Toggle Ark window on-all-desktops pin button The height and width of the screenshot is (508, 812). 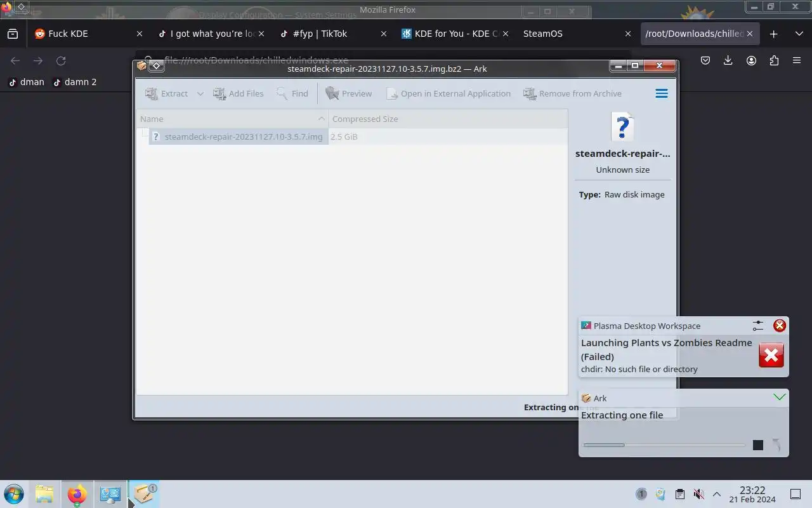click(x=156, y=65)
